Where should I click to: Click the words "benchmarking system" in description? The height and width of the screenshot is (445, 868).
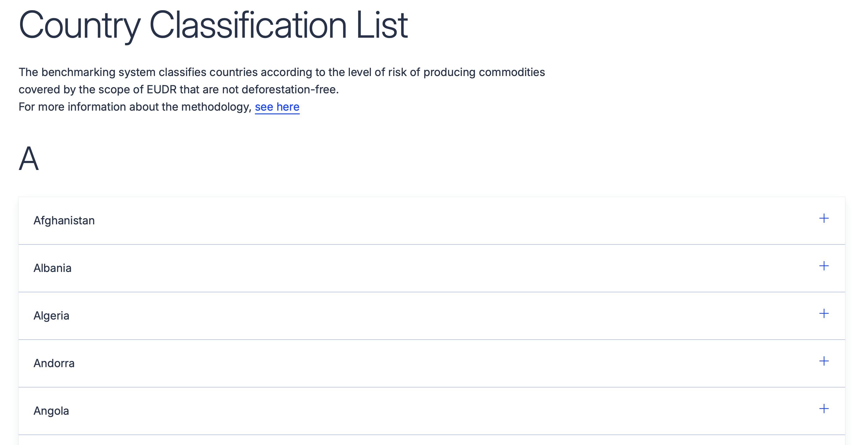pos(98,72)
